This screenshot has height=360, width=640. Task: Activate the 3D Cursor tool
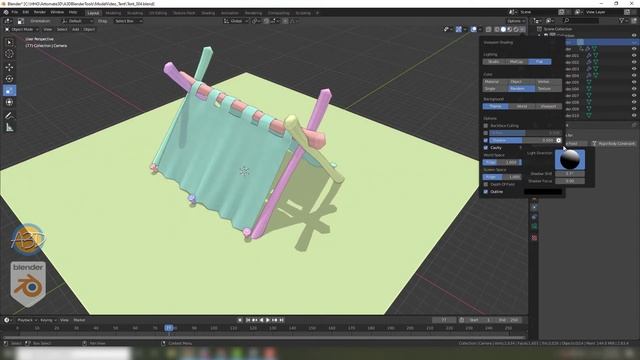(9, 54)
